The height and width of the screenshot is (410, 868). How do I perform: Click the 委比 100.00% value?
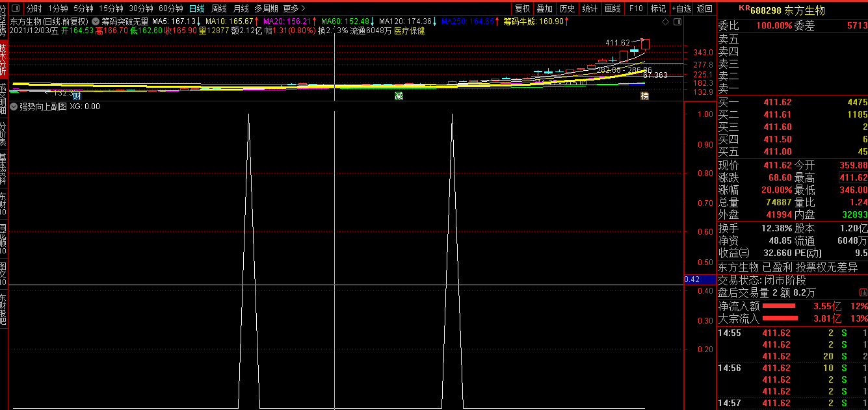774,26
